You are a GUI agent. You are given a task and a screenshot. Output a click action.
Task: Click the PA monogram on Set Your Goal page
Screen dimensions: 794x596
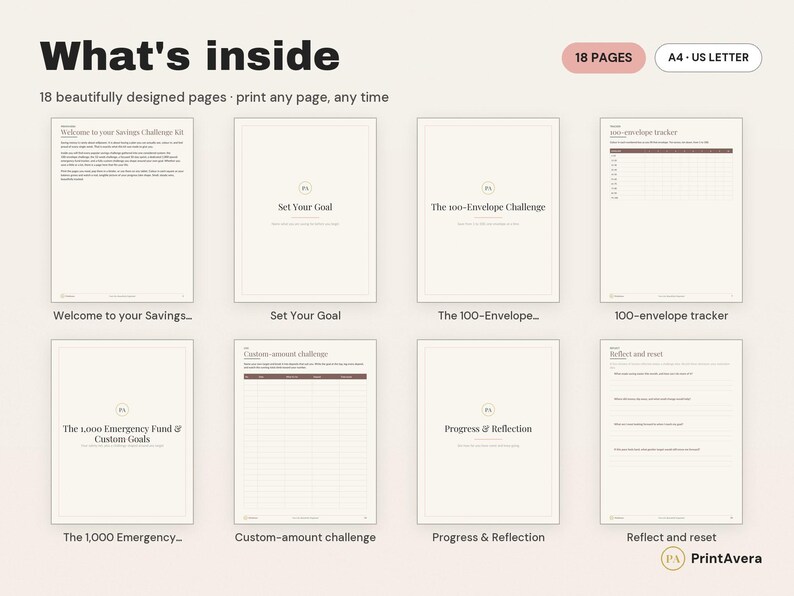[305, 188]
